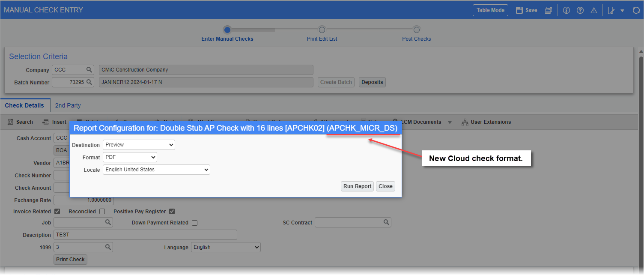
Task: Uncheck the Invoice Related checkbox
Action: click(x=57, y=211)
